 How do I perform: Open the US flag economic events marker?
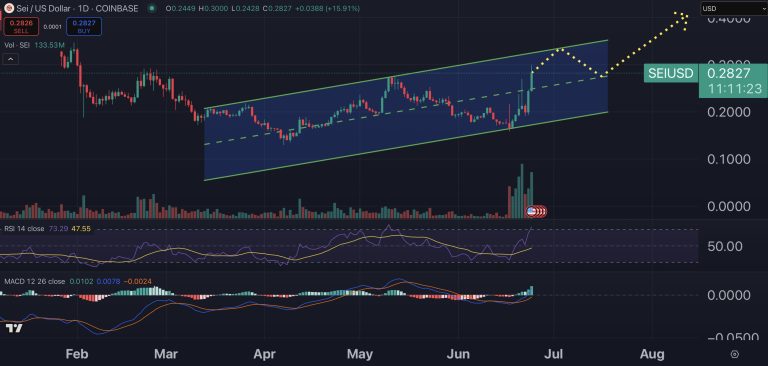tap(531, 211)
